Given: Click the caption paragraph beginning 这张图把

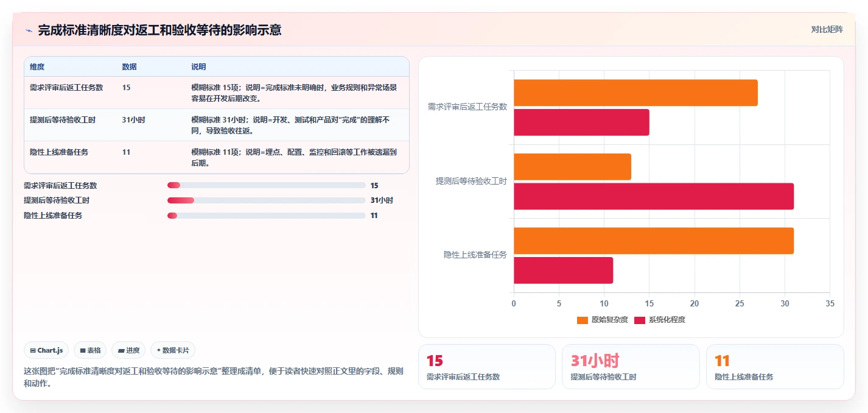Looking at the screenshot, I should (214, 377).
